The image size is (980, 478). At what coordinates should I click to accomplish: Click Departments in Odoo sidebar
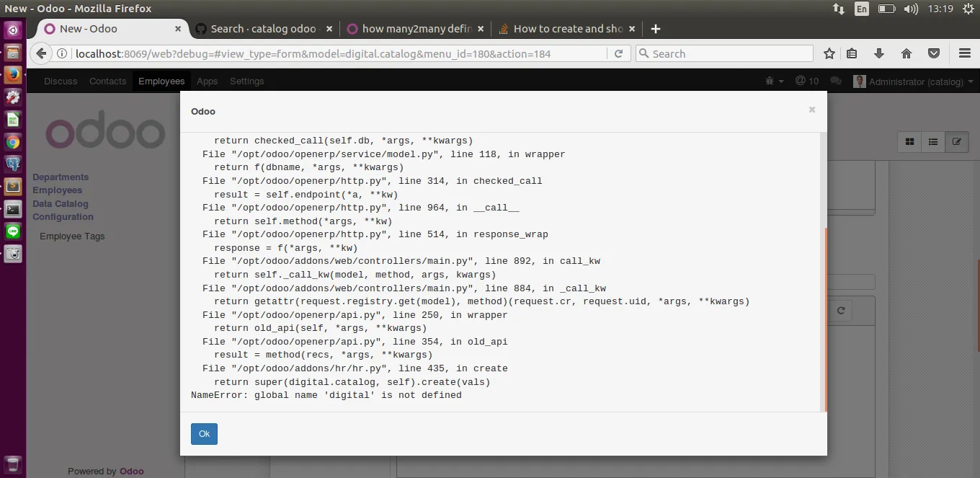61,177
